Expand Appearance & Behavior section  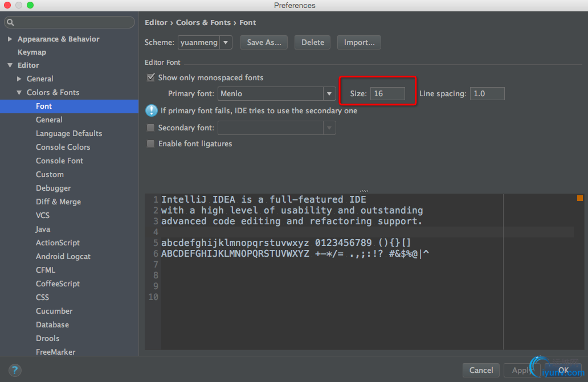click(10, 39)
